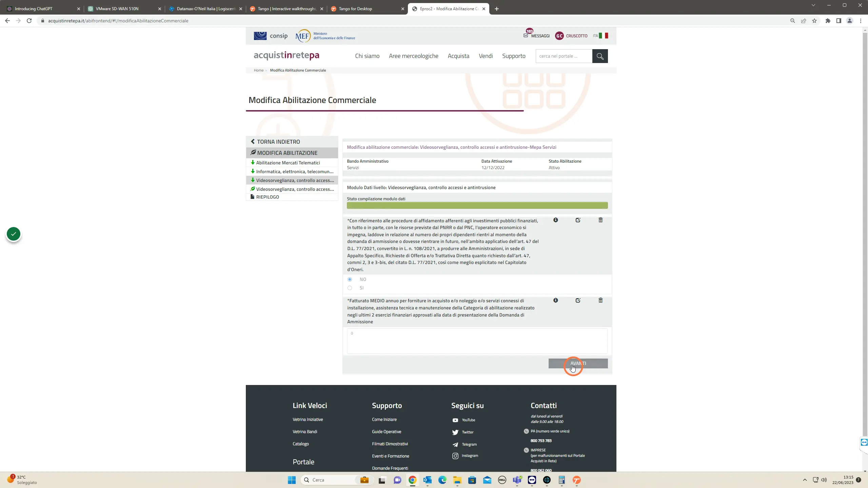Select the NO radio option
The height and width of the screenshot is (488, 868).
click(x=350, y=280)
